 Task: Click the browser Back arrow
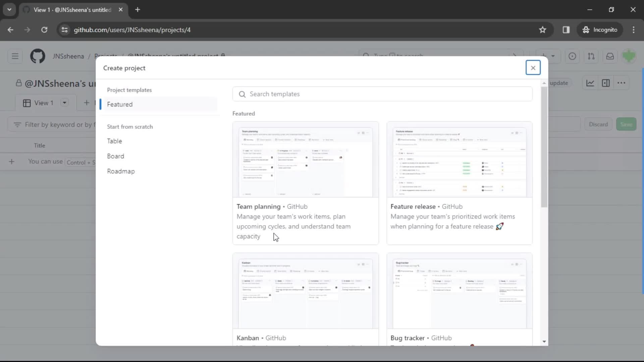pos(10,30)
